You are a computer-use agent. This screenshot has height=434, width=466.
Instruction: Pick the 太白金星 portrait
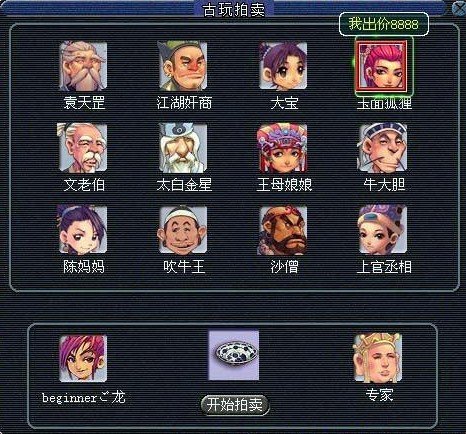pos(183,148)
